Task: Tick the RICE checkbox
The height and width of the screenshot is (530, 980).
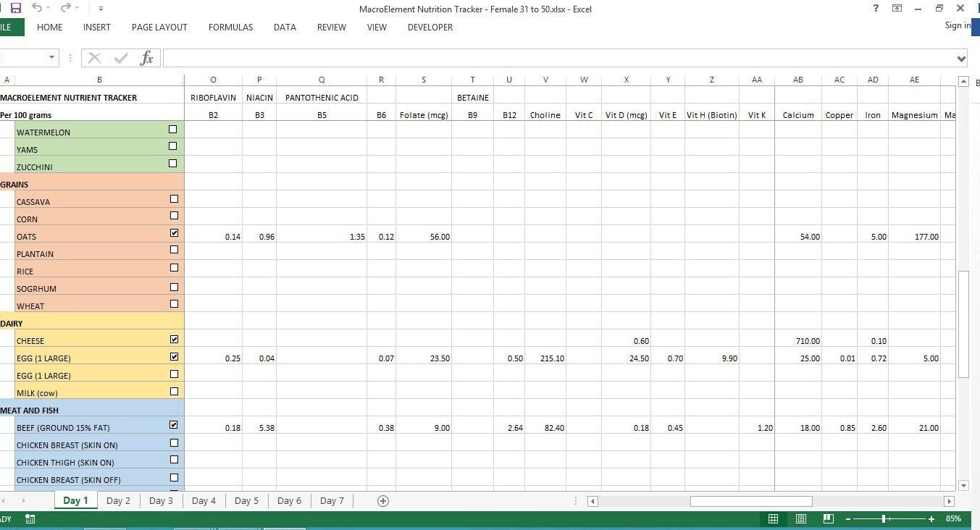Action: [x=174, y=268]
